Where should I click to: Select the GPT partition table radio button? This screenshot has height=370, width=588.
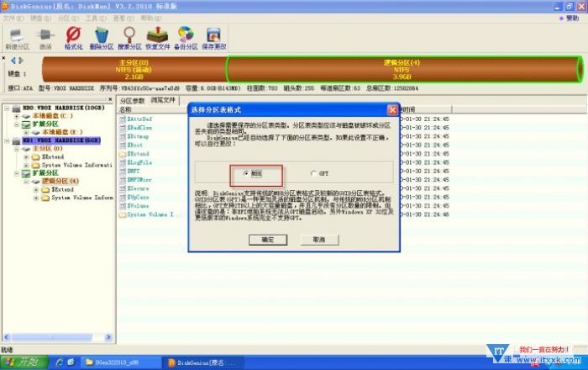[x=313, y=173]
